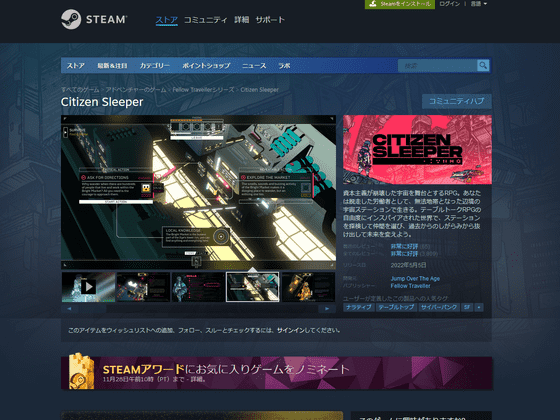Image resolution: width=560 pixels, height=420 pixels.
Task: Click the Steamをインストール button
Action: click(x=400, y=4)
